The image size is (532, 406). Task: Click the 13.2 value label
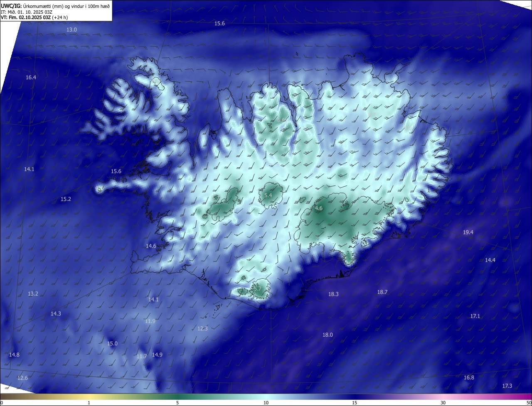point(33,294)
